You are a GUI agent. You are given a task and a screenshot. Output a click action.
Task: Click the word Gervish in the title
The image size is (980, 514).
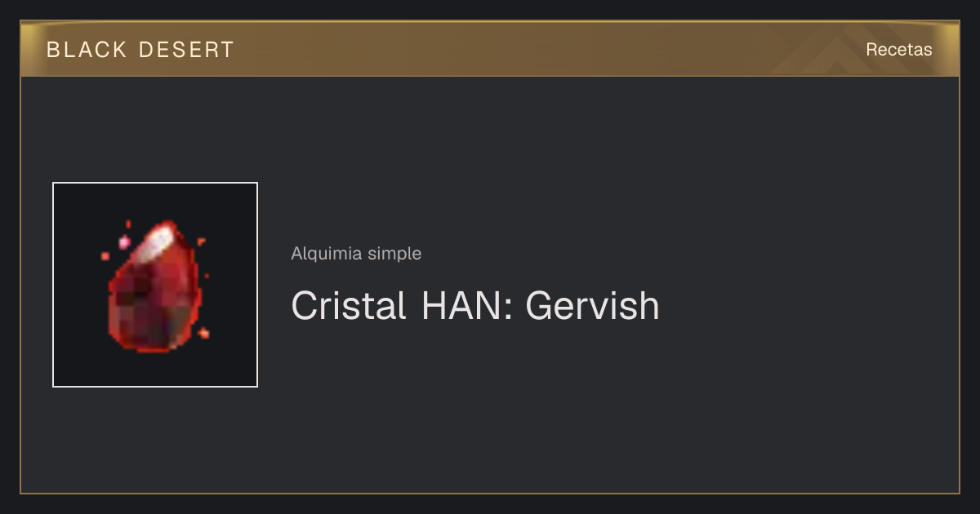[592, 306]
